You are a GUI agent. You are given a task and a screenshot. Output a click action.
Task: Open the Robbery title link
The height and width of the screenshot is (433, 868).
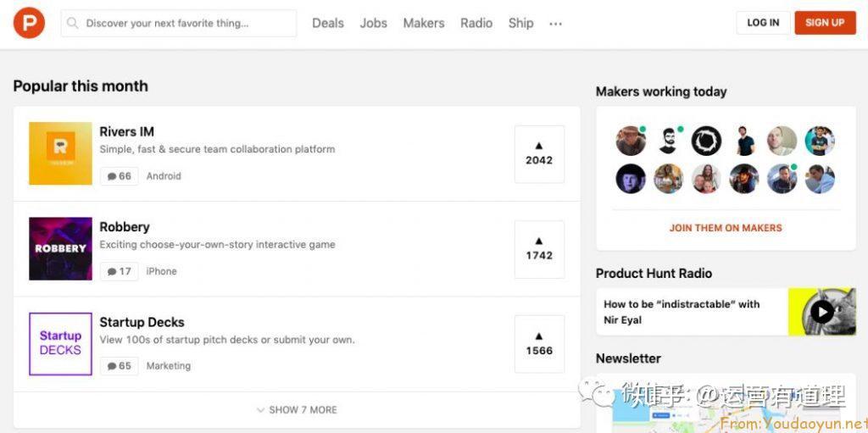coord(125,227)
